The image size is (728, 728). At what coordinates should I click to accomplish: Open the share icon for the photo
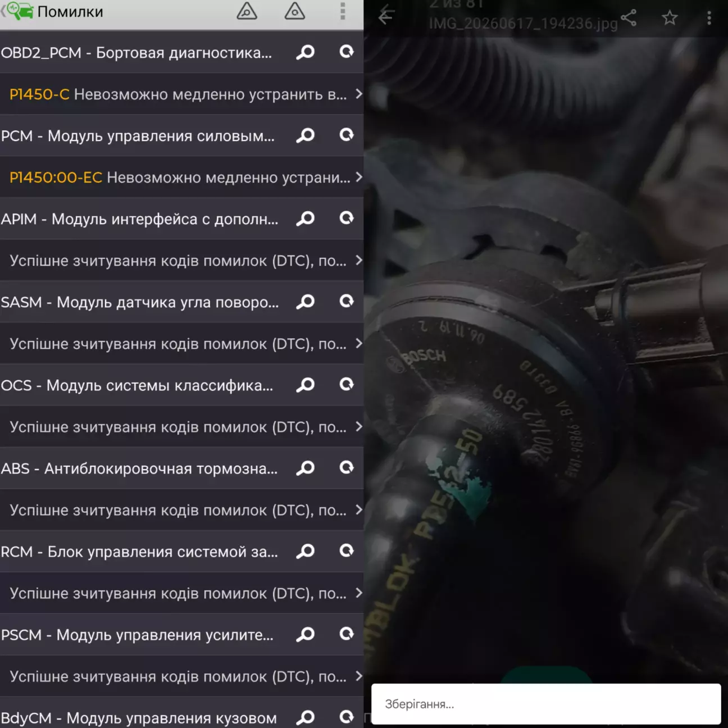click(629, 17)
